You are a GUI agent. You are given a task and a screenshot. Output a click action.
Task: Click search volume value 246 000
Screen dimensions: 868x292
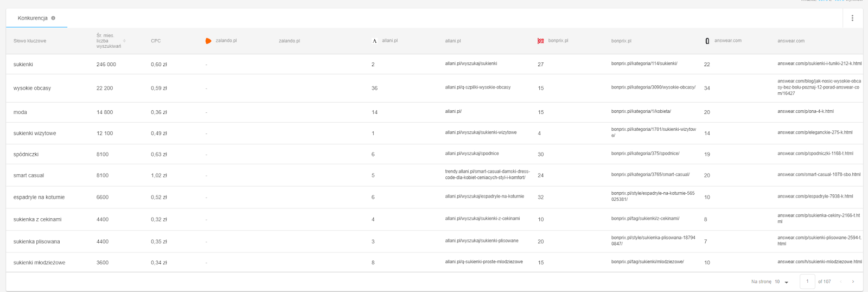[x=106, y=64]
